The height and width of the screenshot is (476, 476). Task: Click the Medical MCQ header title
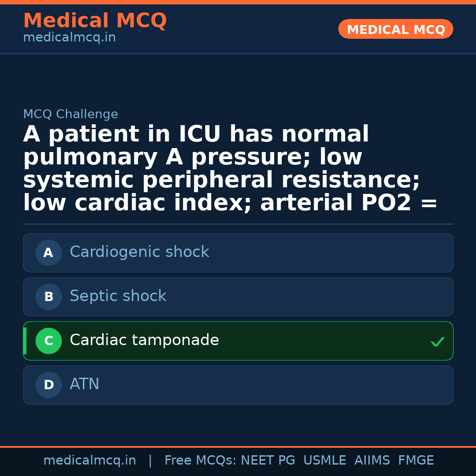point(95,21)
